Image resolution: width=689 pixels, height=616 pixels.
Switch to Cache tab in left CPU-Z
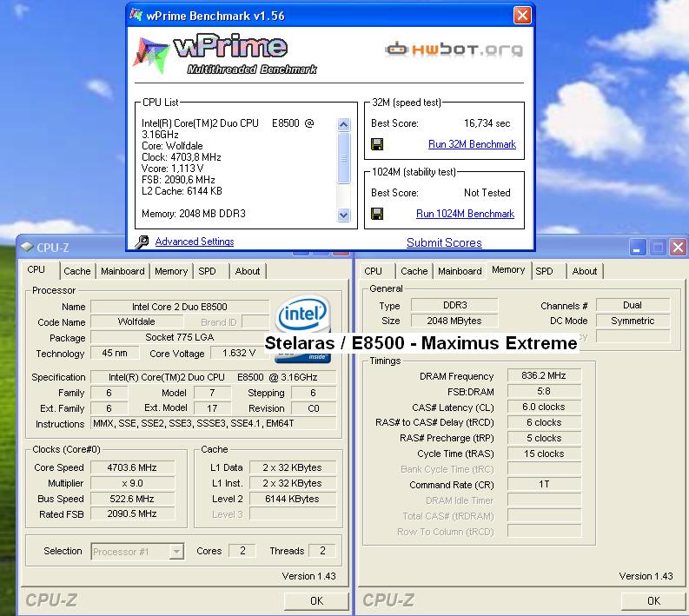[x=77, y=271]
